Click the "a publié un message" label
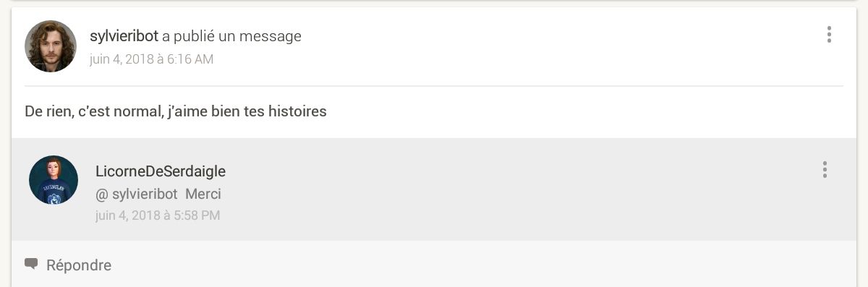Image resolution: width=868 pixels, height=287 pixels. click(231, 36)
